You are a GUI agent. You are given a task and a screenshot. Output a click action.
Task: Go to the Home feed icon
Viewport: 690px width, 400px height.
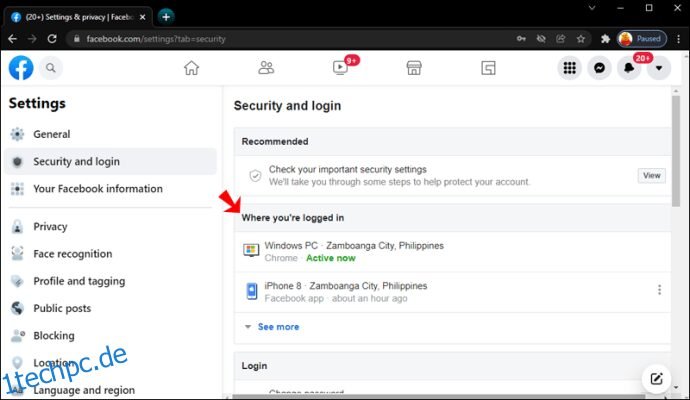(191, 68)
